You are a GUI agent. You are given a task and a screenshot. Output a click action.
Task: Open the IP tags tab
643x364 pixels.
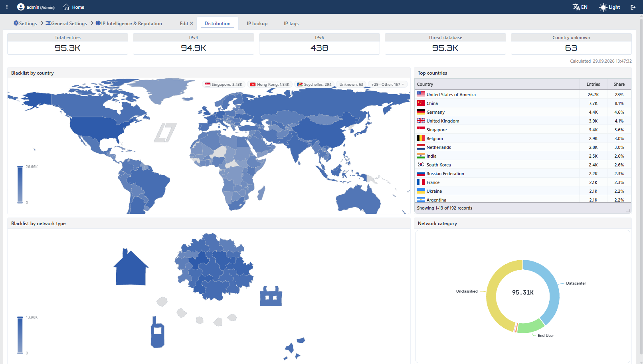pyautogui.click(x=291, y=24)
